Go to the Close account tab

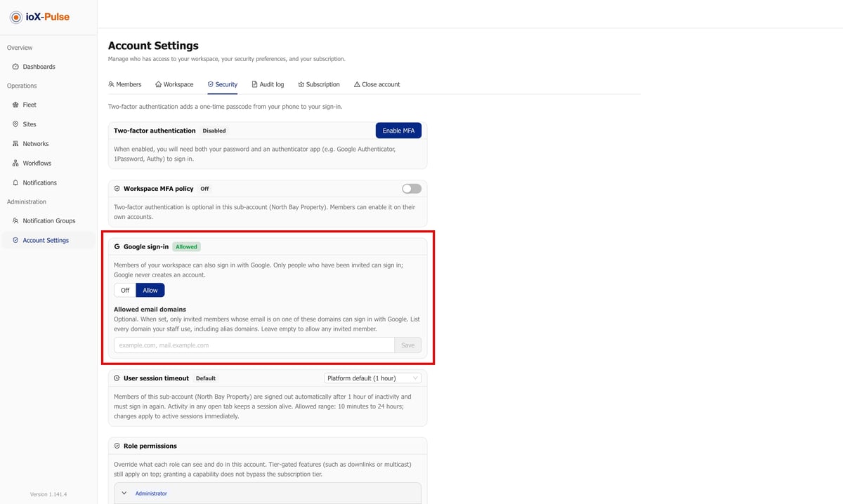click(x=377, y=84)
